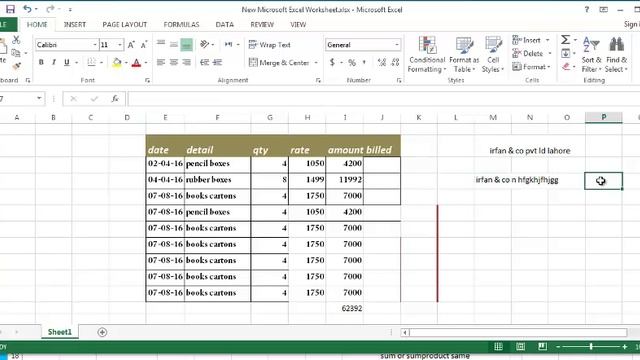Open Fill Color dropdown arrow
Screen dimensions: 640x360
pos(126,63)
